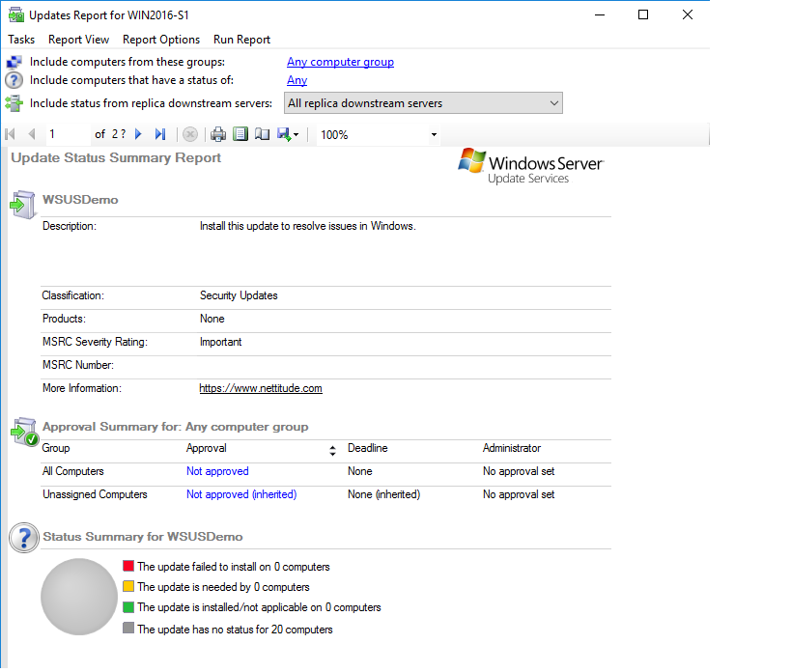The width and height of the screenshot is (791, 672).
Task: Switch to print layout view
Action: (240, 134)
